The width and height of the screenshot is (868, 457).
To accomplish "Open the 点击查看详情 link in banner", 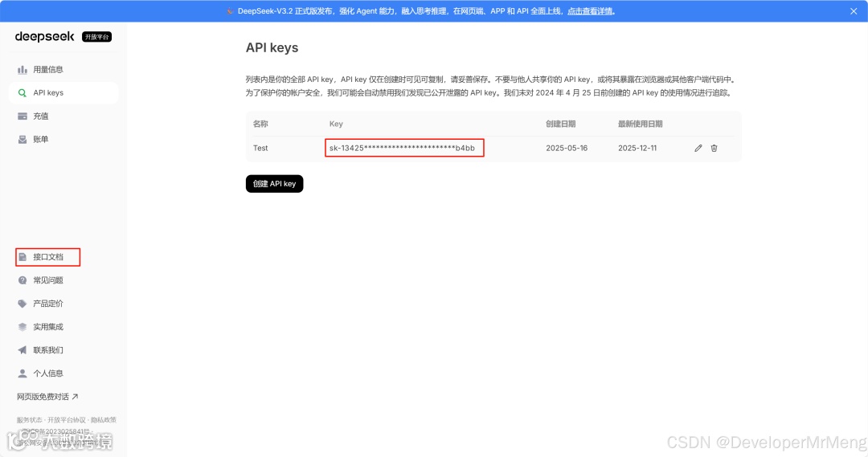I will pyautogui.click(x=590, y=11).
